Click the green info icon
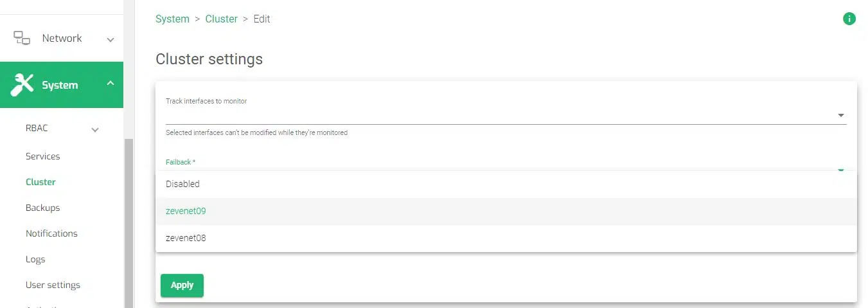The image size is (868, 308). pyautogui.click(x=849, y=19)
